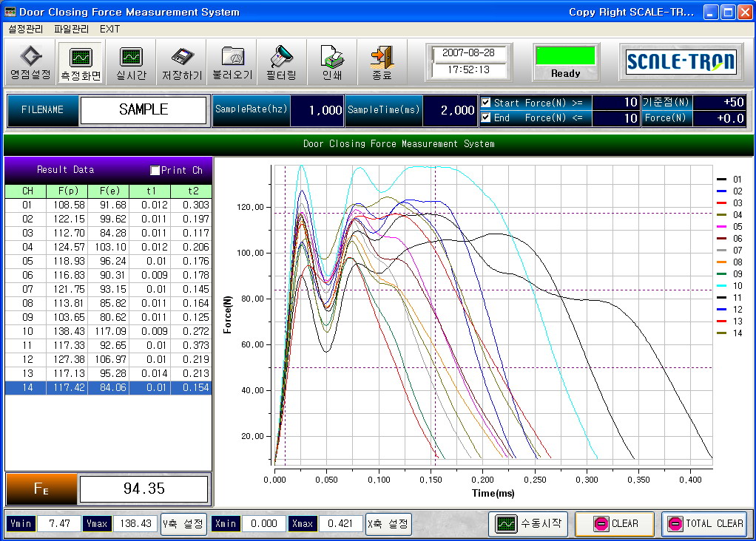Click the Xmax value 0.421
Image resolution: width=756 pixels, height=541 pixels.
(340, 523)
